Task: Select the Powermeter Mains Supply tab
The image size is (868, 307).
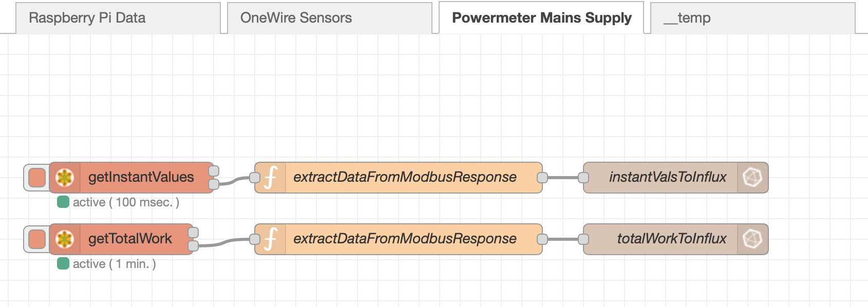Action: click(x=541, y=18)
